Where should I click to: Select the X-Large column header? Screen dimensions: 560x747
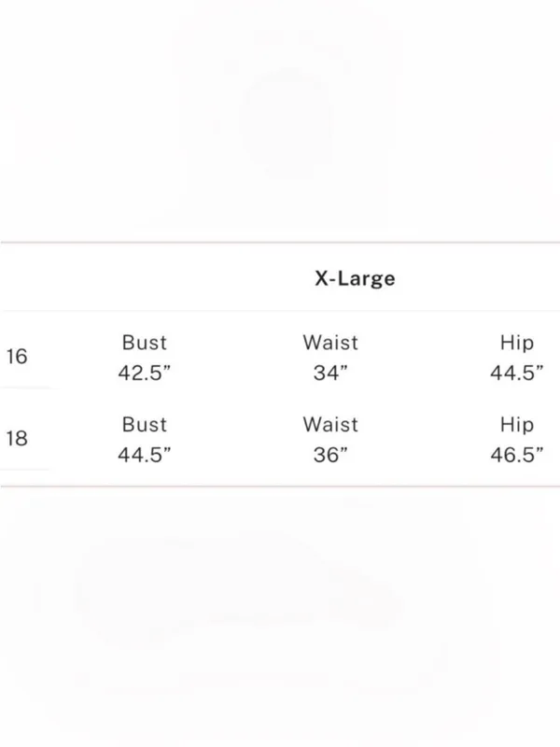tap(355, 278)
